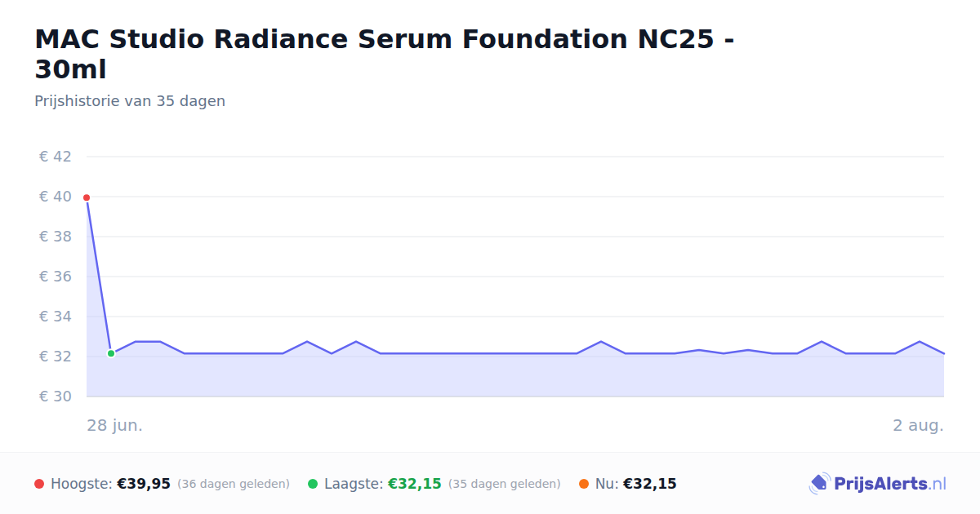
Task: Click the 'Nu:' legend label
Action: 607,484
